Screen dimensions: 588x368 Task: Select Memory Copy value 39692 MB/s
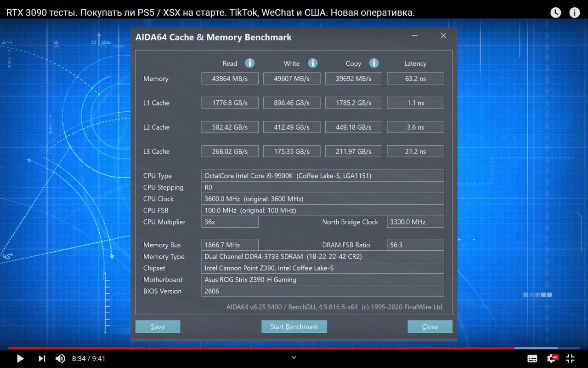[x=354, y=78]
